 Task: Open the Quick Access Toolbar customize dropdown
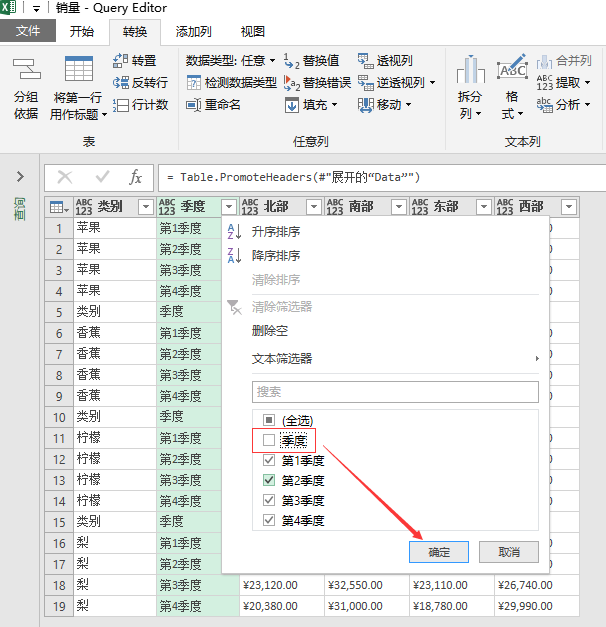36,9
